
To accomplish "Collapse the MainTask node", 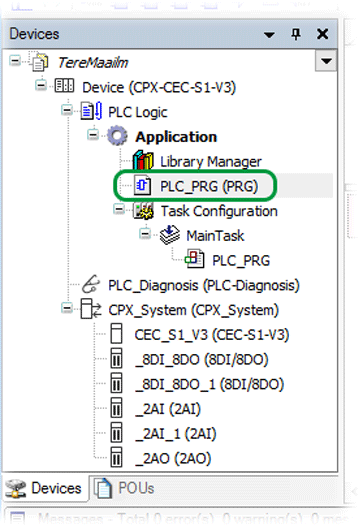I will (145, 233).
